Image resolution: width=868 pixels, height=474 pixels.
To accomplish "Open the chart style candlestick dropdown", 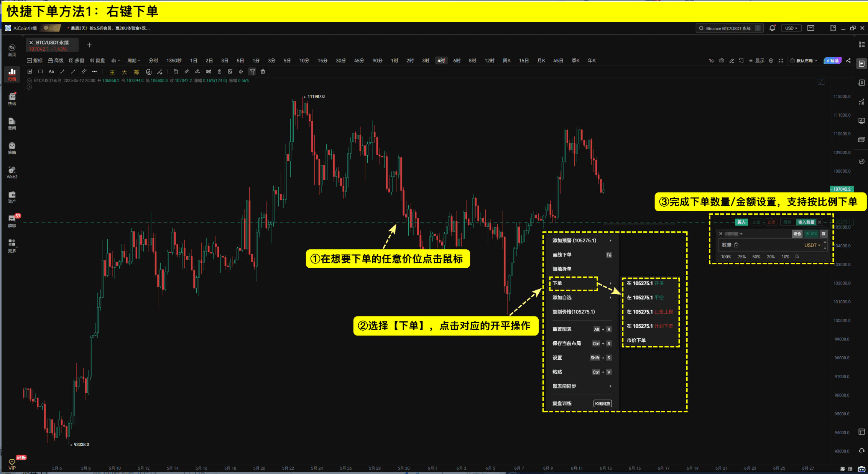I will pyautogui.click(x=116, y=61).
